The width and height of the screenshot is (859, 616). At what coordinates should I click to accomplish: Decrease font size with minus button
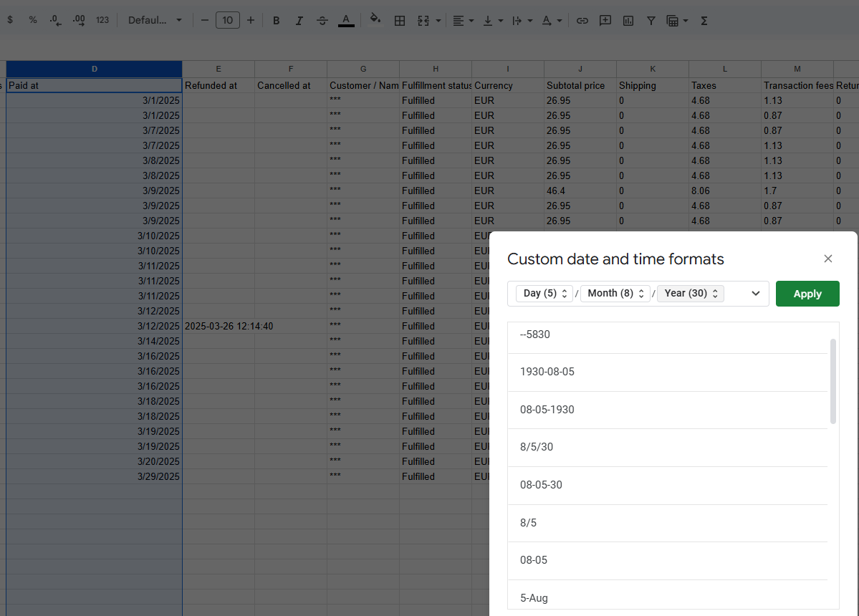click(205, 20)
